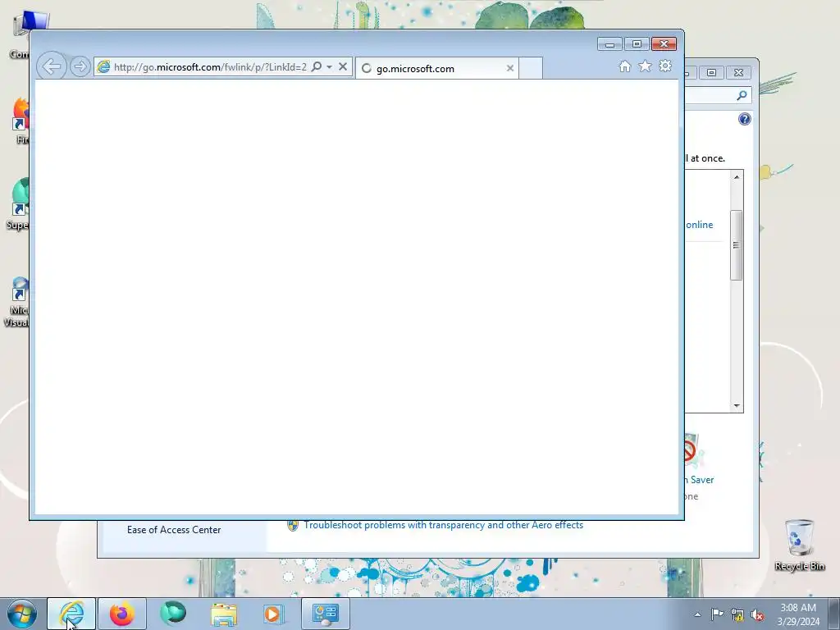Open the clock showing 3:08 AM
The image size is (840, 630).
[x=798, y=614]
